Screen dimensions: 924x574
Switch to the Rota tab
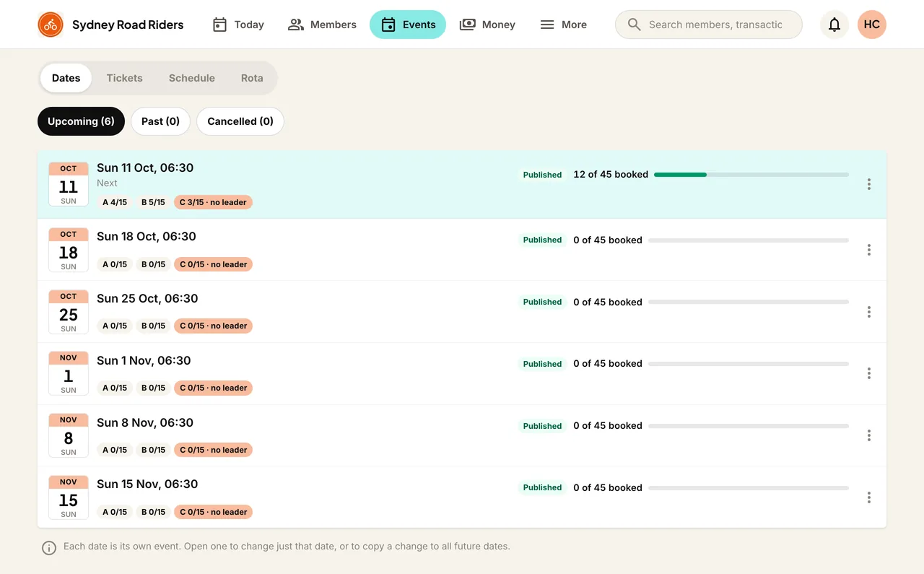tap(252, 78)
